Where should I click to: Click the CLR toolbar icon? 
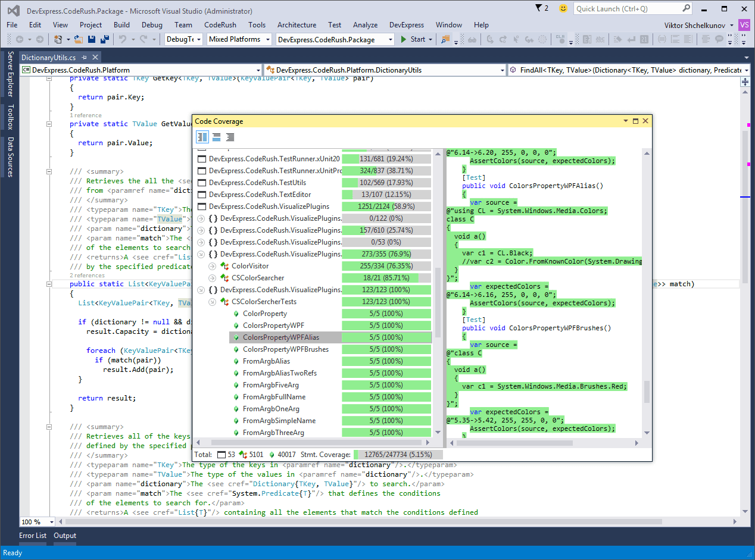560,39
